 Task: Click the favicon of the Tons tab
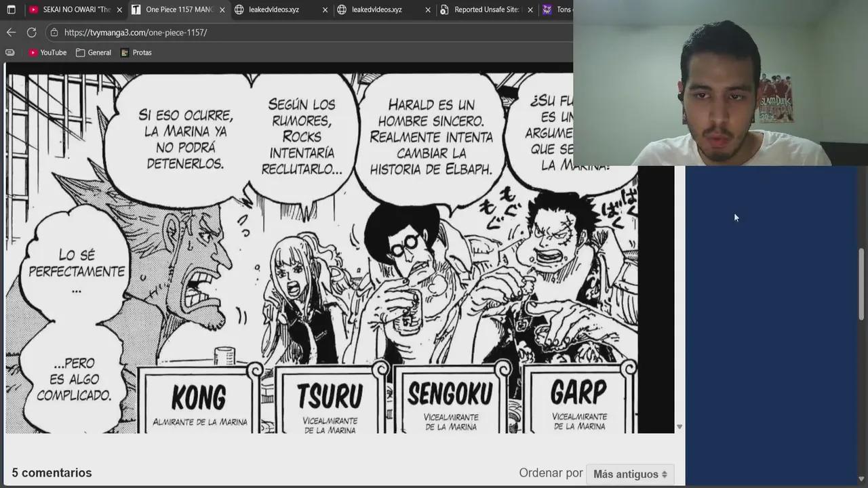click(x=547, y=9)
